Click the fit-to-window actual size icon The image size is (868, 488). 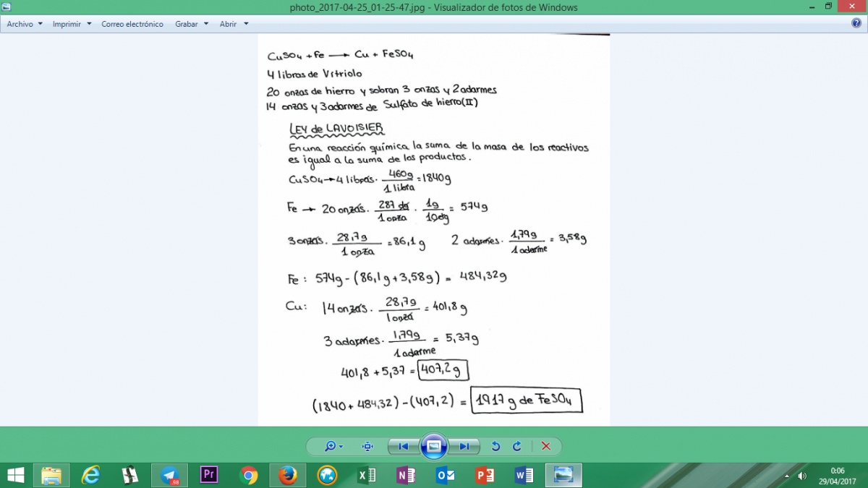(367, 447)
